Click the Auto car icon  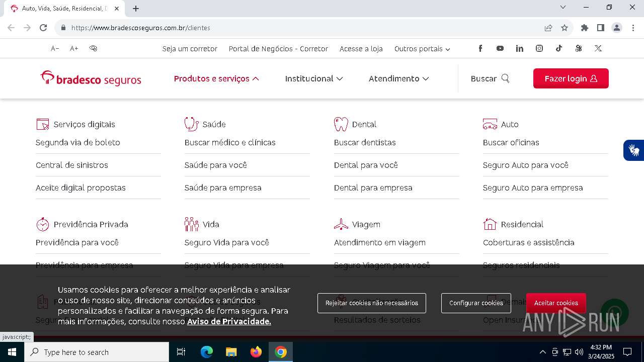coord(490,124)
